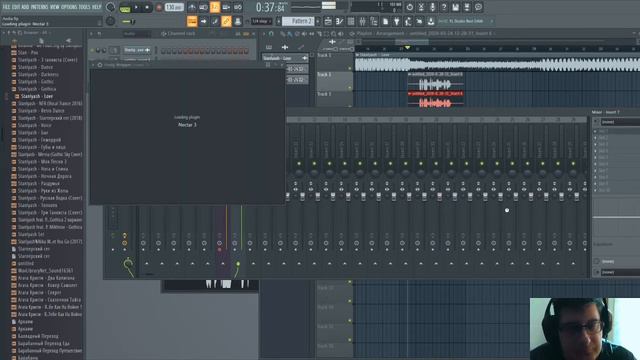
Task: Click the Track 1 header in playlist
Action: point(334,62)
